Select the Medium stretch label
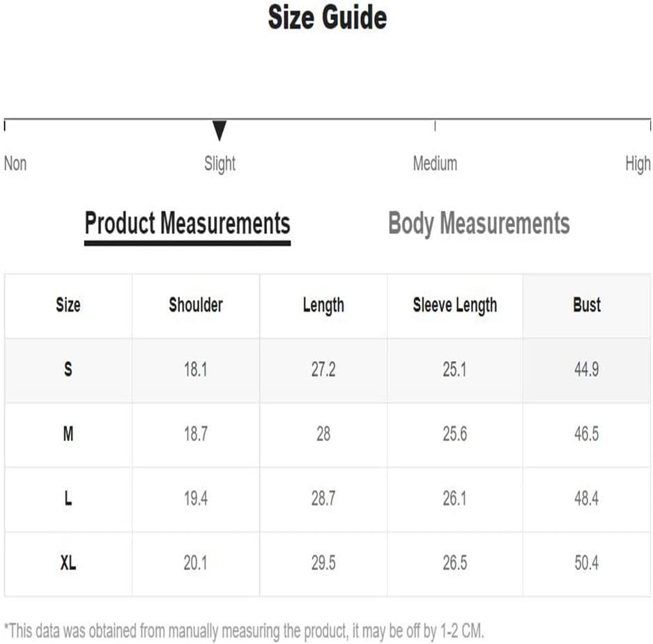The image size is (653, 644). pos(435,163)
